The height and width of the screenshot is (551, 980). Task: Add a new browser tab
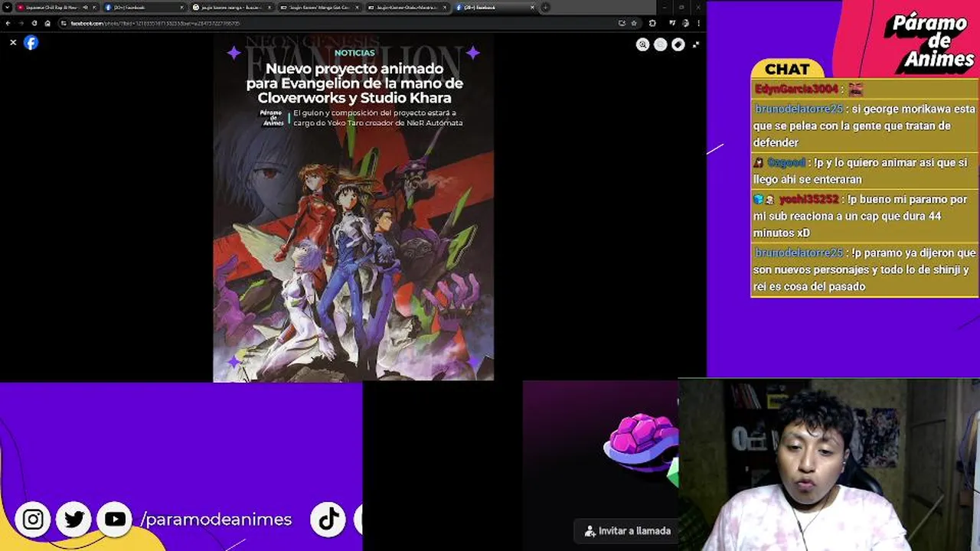[545, 8]
